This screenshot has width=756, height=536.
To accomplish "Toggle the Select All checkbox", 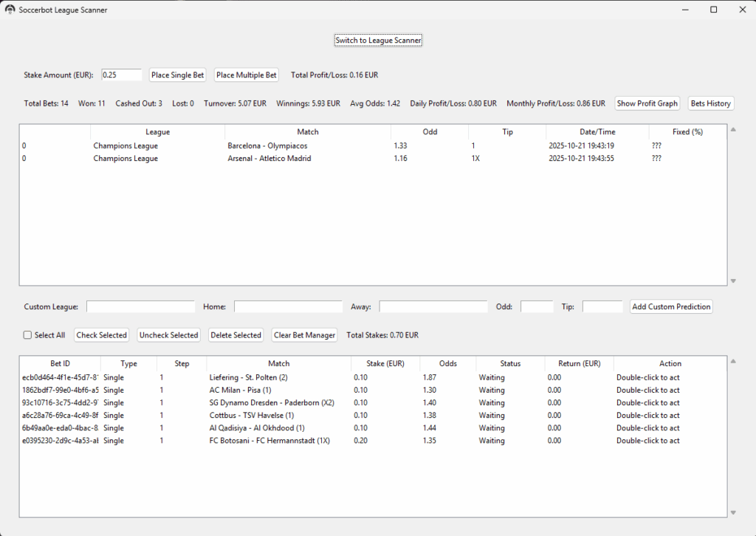I will (27, 335).
